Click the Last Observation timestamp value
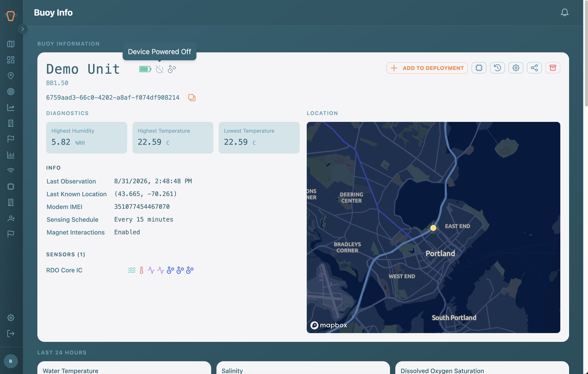588x374 pixels. pos(153,181)
